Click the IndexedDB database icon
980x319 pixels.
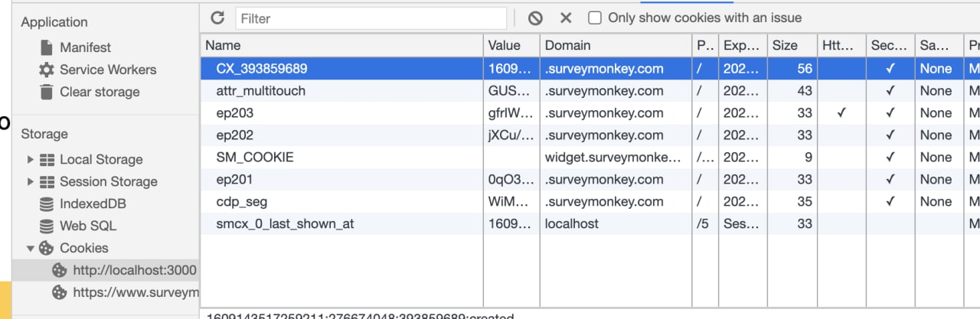47,204
